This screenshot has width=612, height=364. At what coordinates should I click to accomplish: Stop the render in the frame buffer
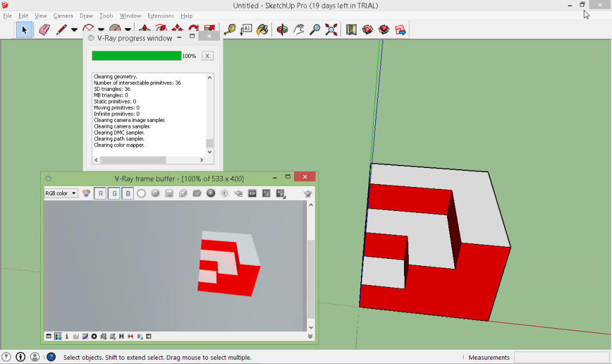click(x=211, y=193)
